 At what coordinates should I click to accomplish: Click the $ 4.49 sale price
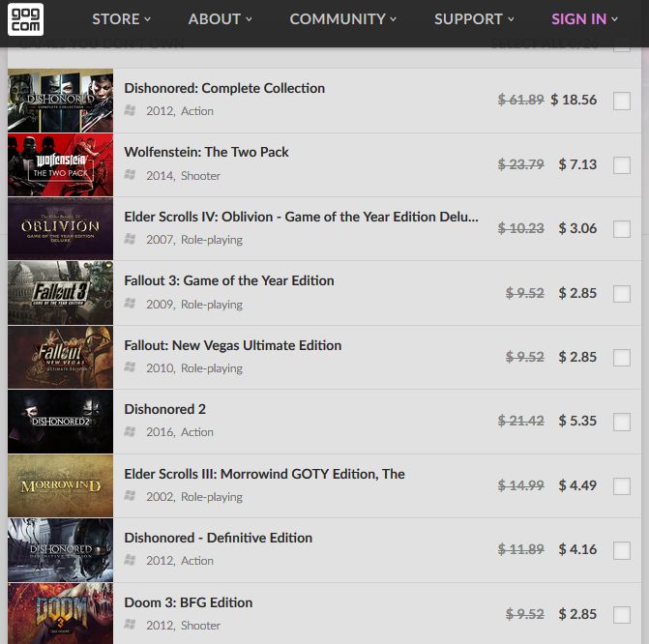(x=577, y=485)
